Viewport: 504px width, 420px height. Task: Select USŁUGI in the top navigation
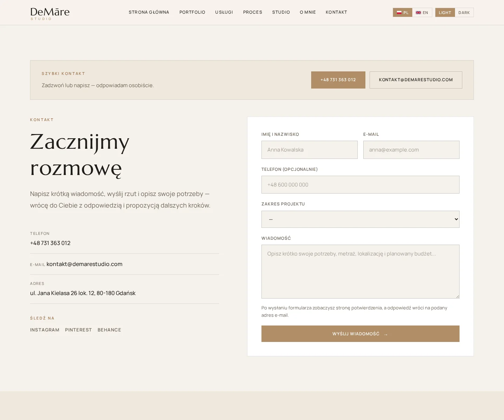(x=224, y=12)
